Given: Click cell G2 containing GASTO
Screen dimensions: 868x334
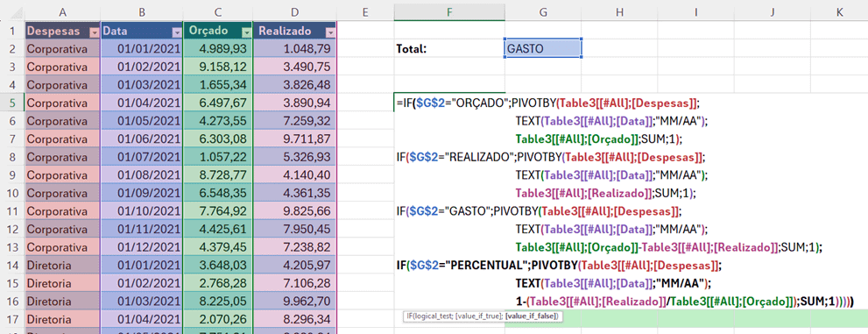Looking at the screenshot, I should pos(543,49).
